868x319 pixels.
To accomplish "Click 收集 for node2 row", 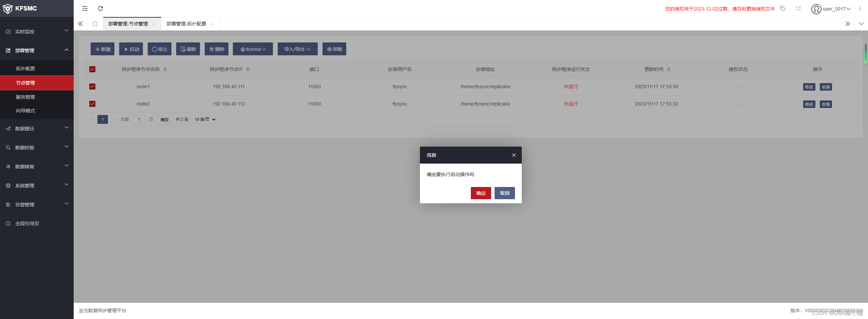I will pyautogui.click(x=826, y=104).
